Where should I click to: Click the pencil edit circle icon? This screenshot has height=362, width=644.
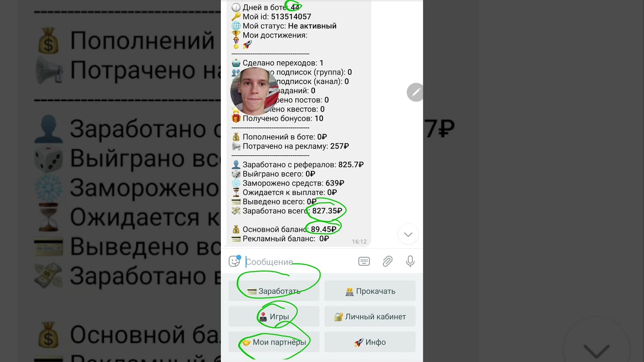point(415,92)
